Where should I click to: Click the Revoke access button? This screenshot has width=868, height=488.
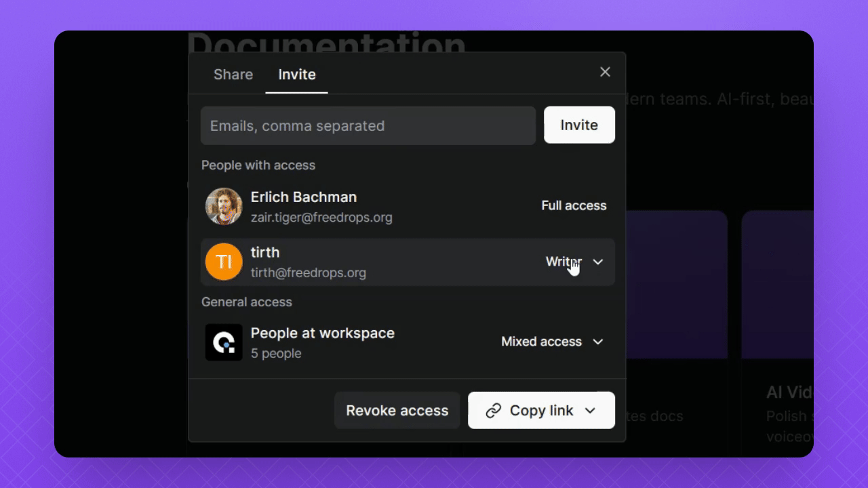397,411
